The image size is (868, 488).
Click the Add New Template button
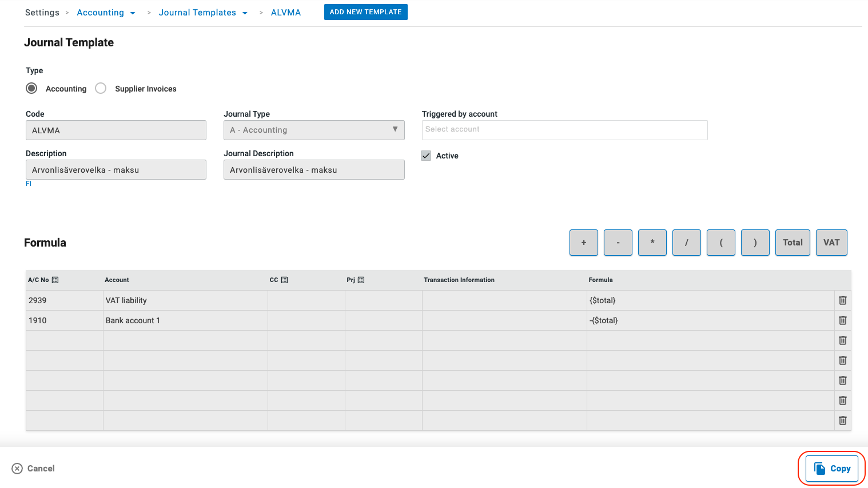click(365, 12)
